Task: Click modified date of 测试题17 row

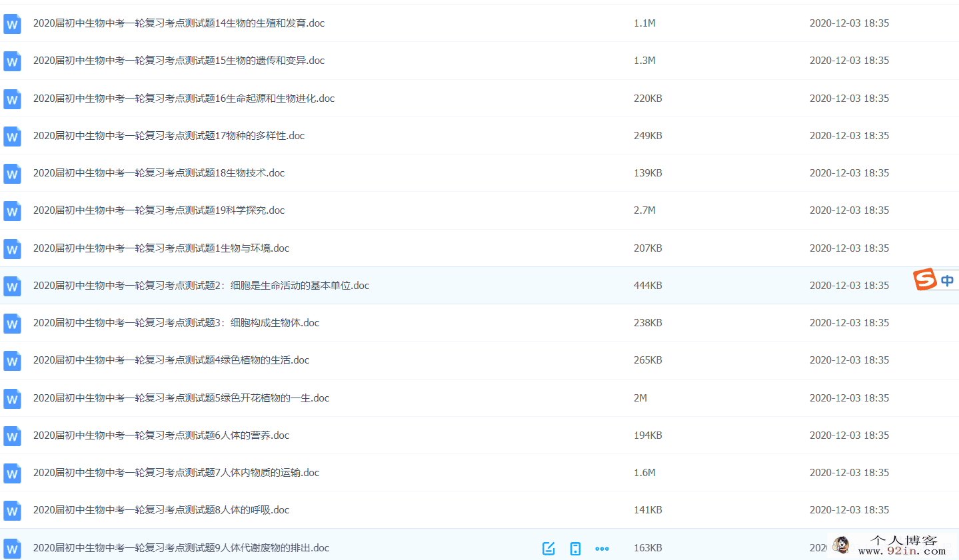Action: tap(849, 135)
